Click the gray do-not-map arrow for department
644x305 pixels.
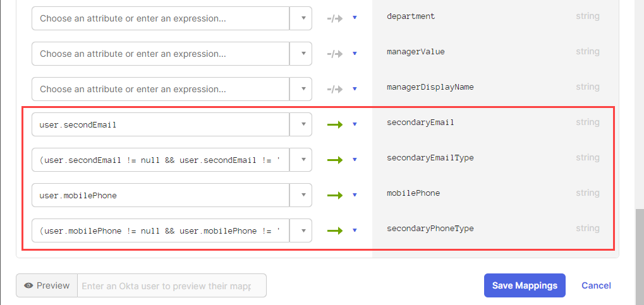tap(335, 18)
